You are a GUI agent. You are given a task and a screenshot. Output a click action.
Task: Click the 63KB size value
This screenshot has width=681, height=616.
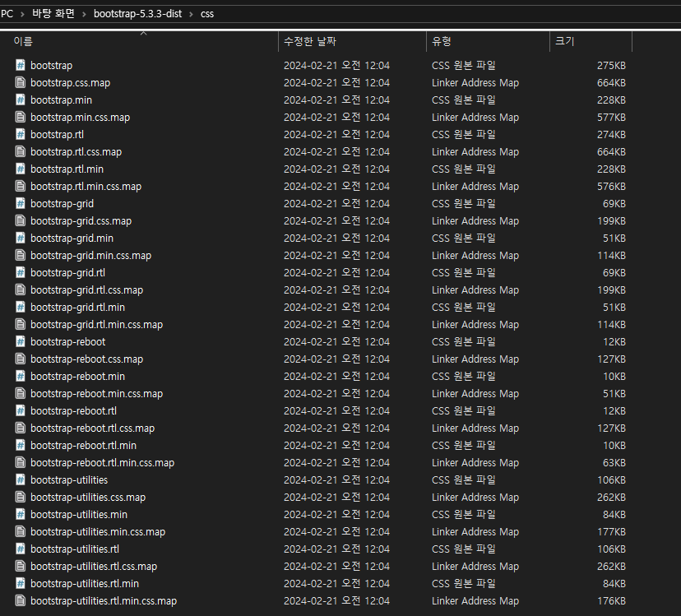[614, 463]
